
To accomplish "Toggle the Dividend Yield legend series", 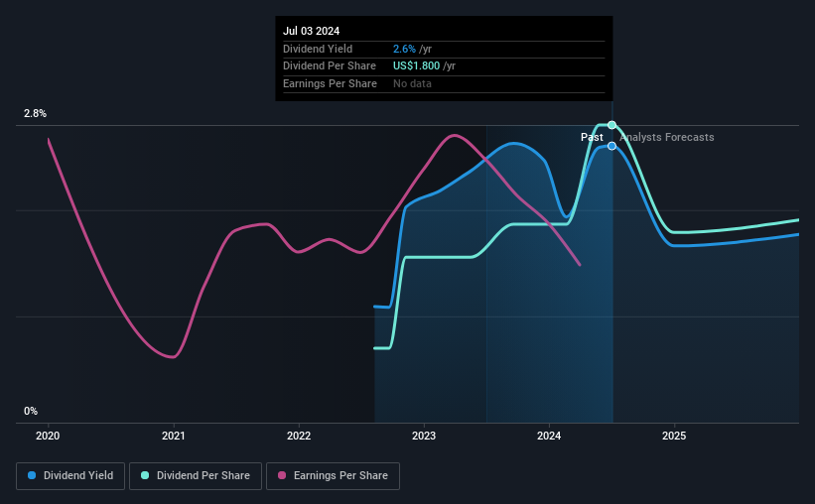I will point(70,476).
